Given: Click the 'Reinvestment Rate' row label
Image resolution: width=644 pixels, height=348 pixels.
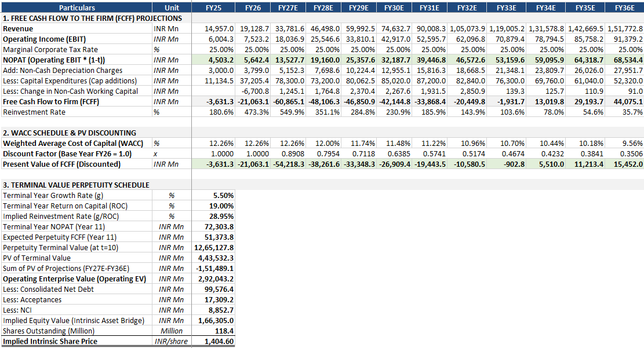Looking at the screenshot, I should point(34,112).
